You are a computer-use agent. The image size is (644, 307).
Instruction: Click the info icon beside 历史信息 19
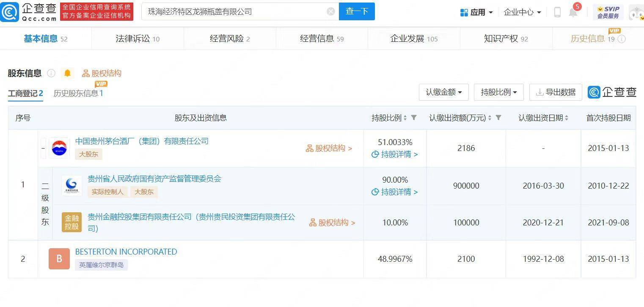pyautogui.click(x=622, y=39)
